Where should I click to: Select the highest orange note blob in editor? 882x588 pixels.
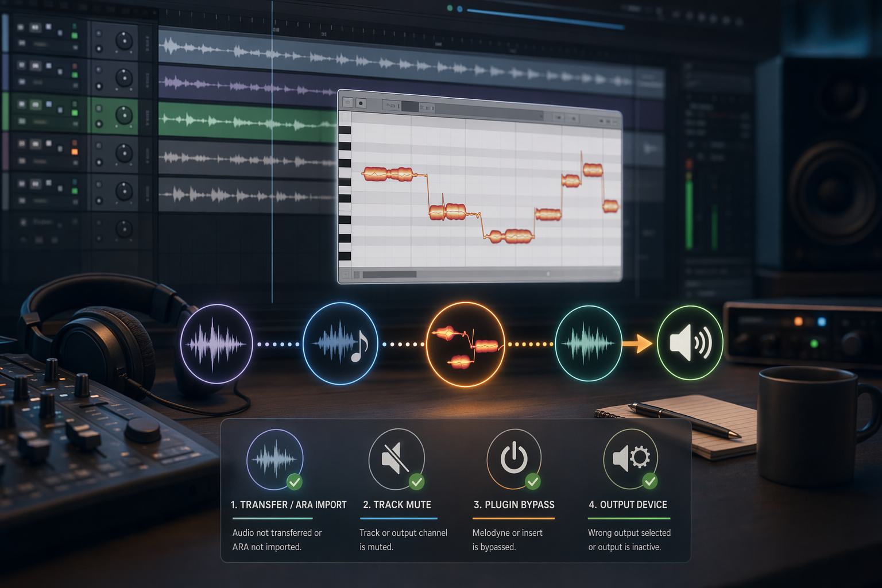593,169
